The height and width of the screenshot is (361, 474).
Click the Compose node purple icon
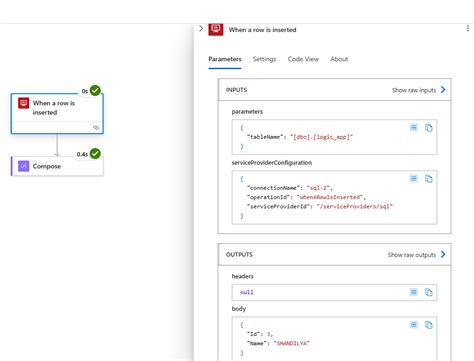[x=23, y=166]
